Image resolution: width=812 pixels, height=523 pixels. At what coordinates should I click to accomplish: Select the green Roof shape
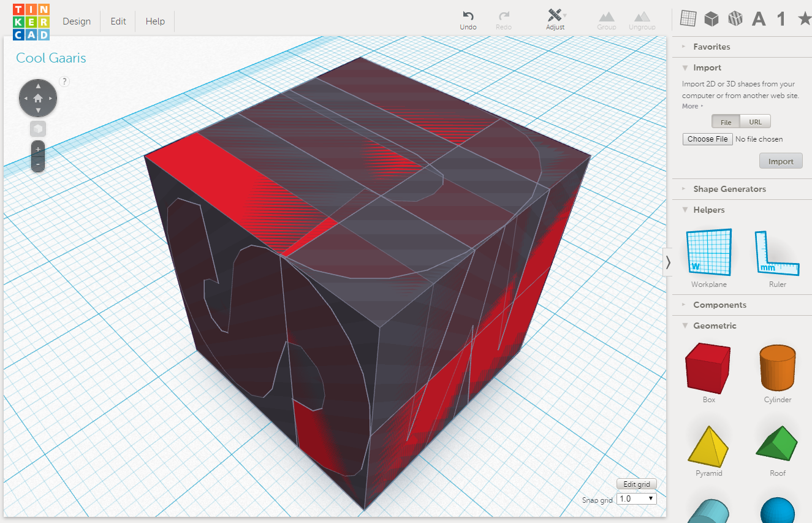coord(777,441)
